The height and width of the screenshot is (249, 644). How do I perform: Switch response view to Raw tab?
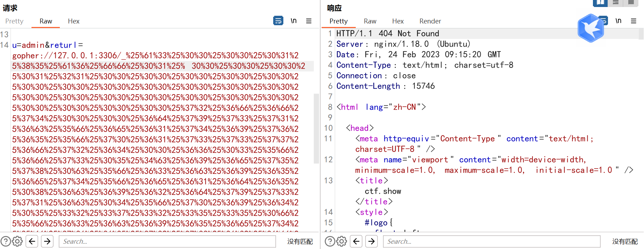tap(370, 21)
